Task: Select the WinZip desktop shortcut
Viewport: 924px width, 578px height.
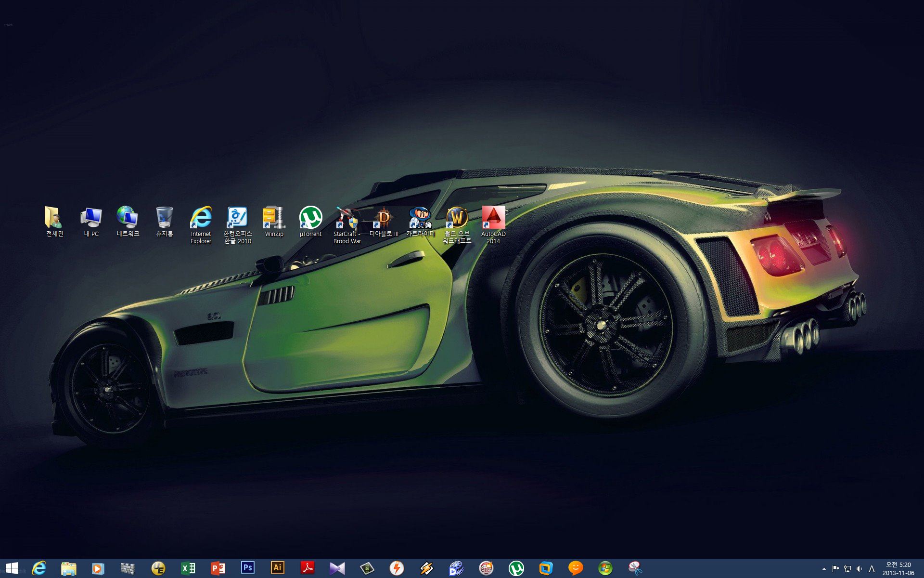Action: [x=274, y=222]
